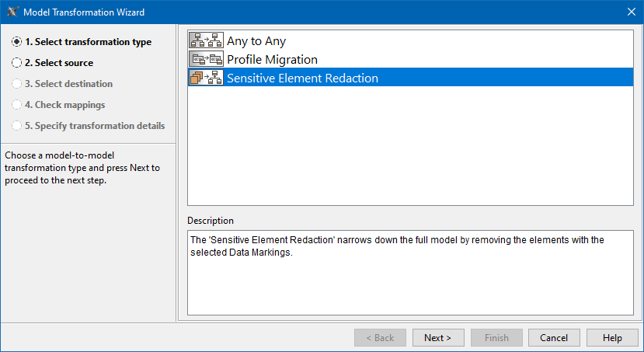Select step 2 Select source radio
Image resolution: width=644 pixels, height=352 pixels.
click(x=17, y=63)
